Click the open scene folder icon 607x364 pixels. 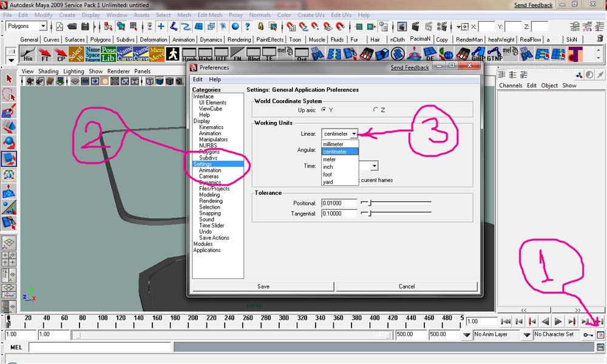(x=72, y=26)
